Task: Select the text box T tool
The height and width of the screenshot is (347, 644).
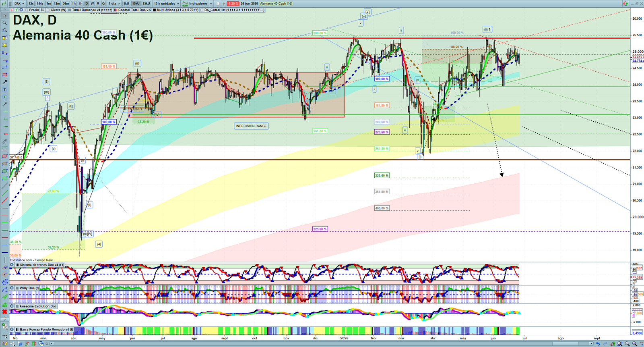Action: coord(4,89)
